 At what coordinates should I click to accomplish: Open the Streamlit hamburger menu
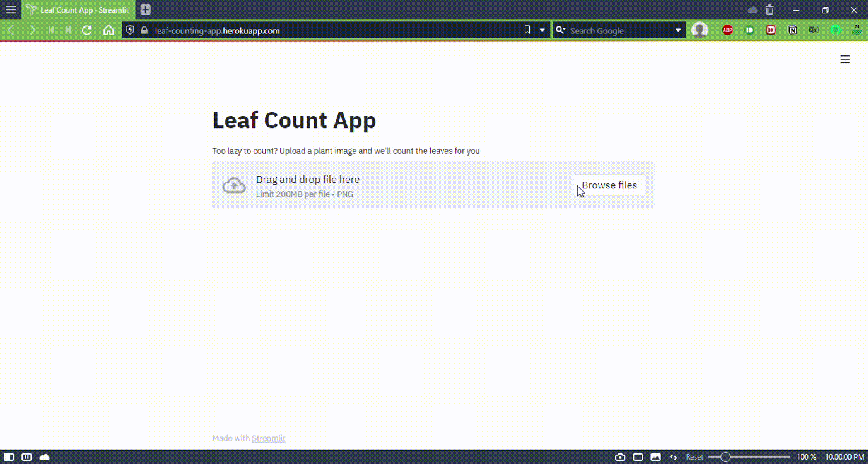(x=845, y=59)
